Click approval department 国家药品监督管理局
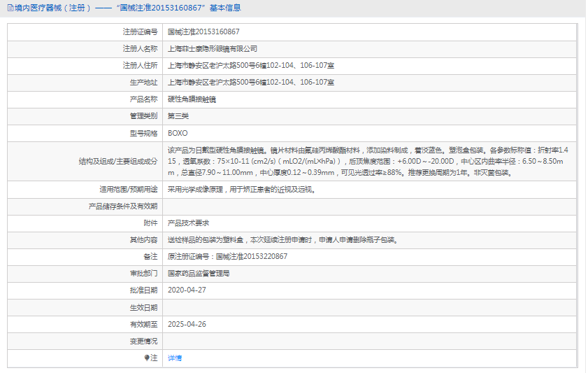588x373 pixels. pos(199,273)
